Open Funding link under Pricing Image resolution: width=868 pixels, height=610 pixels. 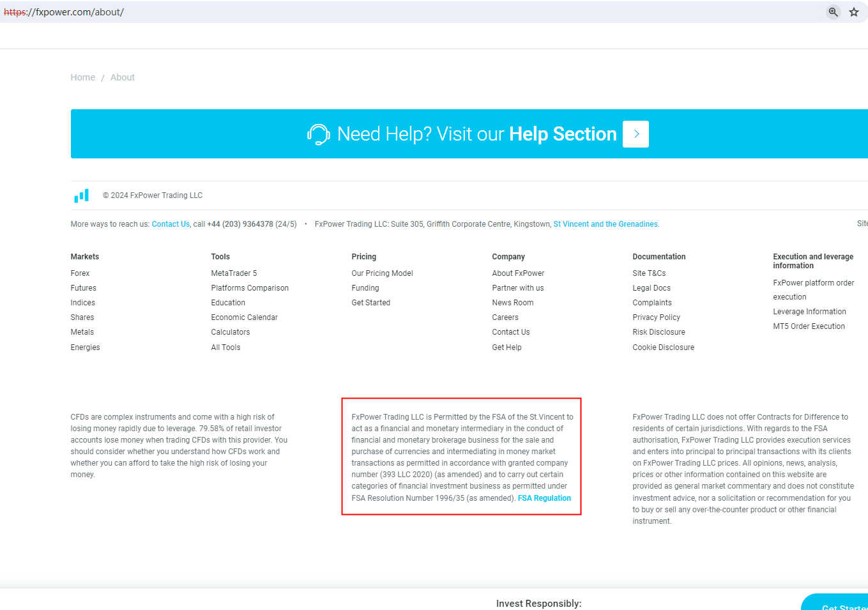point(365,288)
